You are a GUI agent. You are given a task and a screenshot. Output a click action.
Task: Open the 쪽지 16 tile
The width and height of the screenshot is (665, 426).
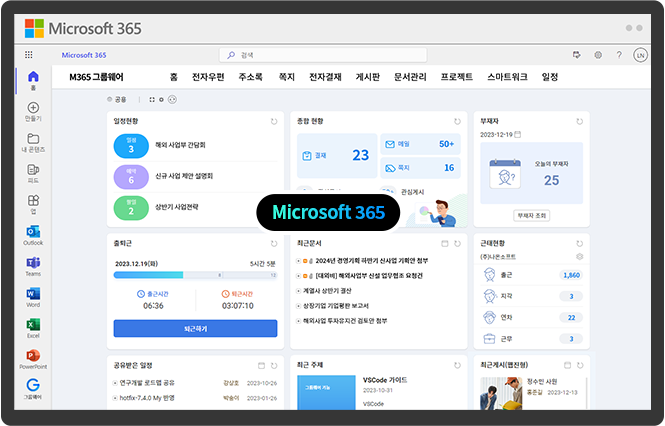pos(420,168)
